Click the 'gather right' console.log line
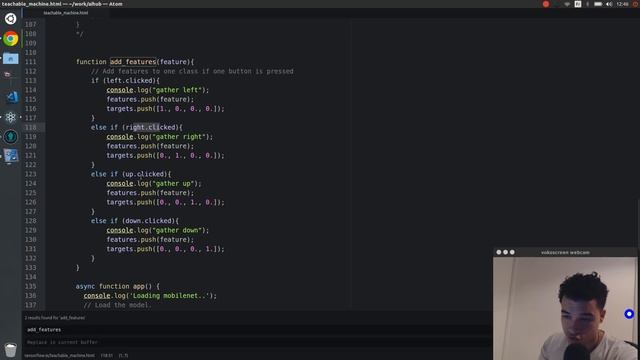 click(x=160, y=137)
